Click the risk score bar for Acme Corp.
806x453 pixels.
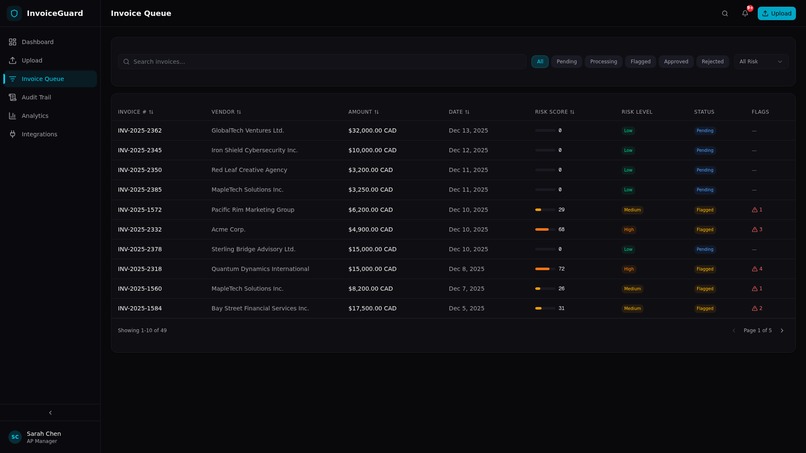click(545, 229)
